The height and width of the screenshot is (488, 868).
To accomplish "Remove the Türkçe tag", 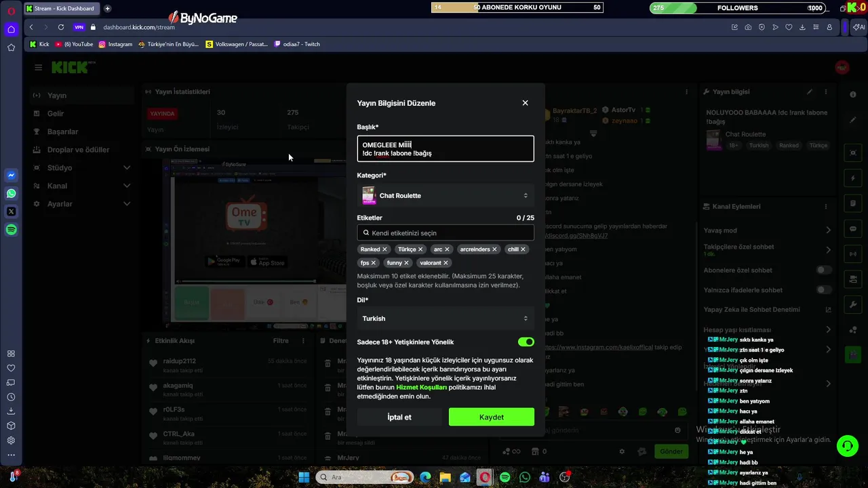I will click(420, 249).
